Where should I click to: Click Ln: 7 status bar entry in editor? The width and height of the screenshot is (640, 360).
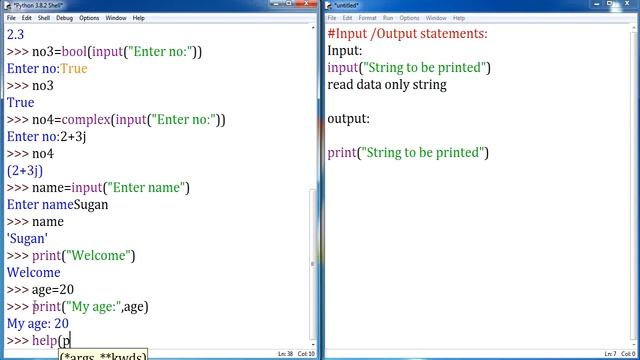click(610, 354)
